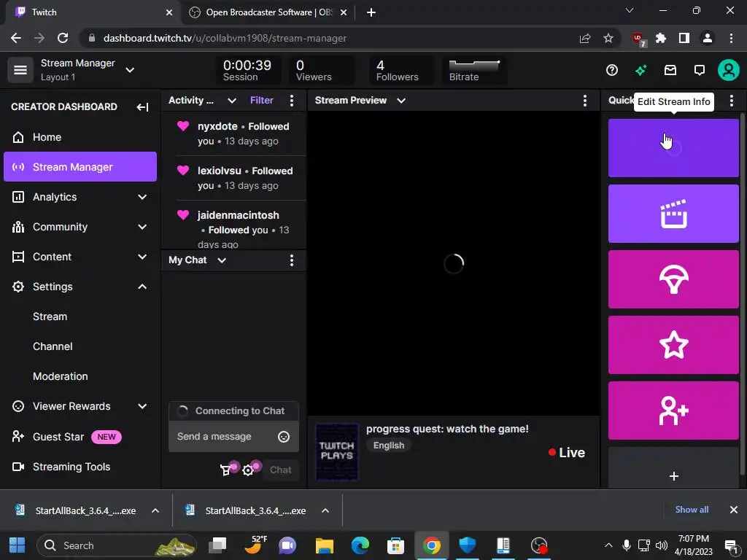The width and height of the screenshot is (747, 560).
Task: Bookmark this page with the star
Action: pos(608,38)
